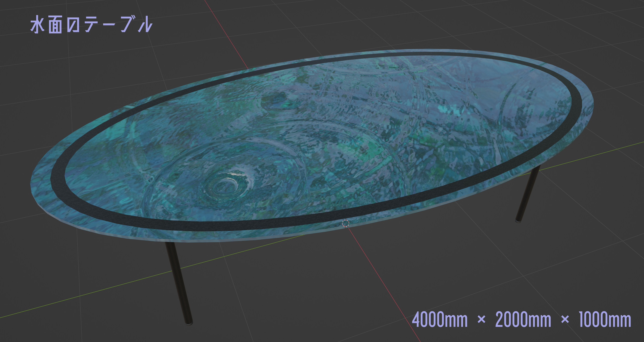Screen dimensions: 644x342
Task: Click the foot cap of the front-left leg
Action: point(189,323)
